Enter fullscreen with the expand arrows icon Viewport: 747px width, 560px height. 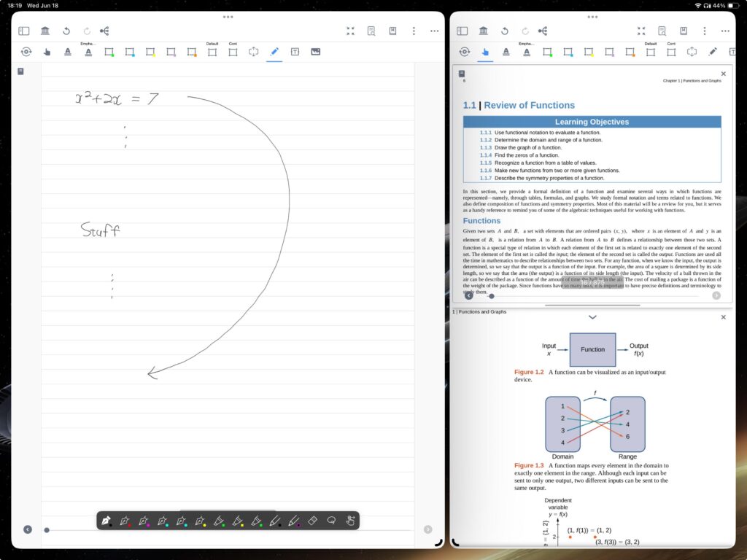[x=349, y=31]
